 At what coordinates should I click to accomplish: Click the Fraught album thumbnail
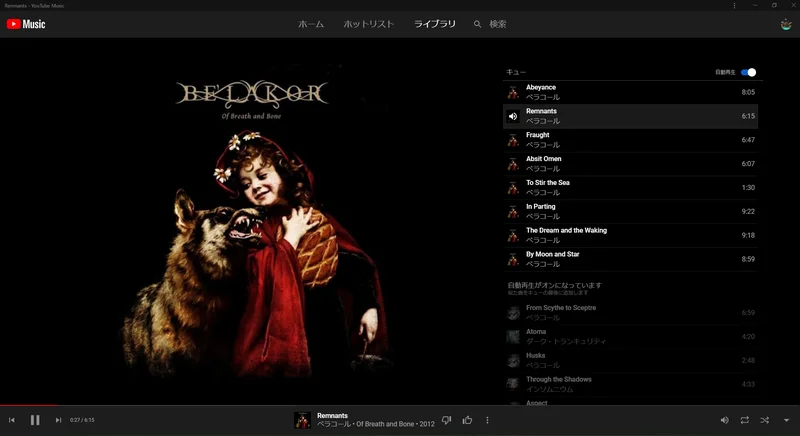513,140
